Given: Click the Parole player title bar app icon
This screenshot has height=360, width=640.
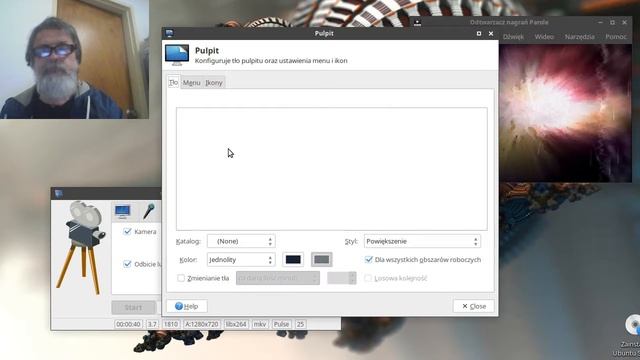Looking at the screenshot, I should click(417, 22).
